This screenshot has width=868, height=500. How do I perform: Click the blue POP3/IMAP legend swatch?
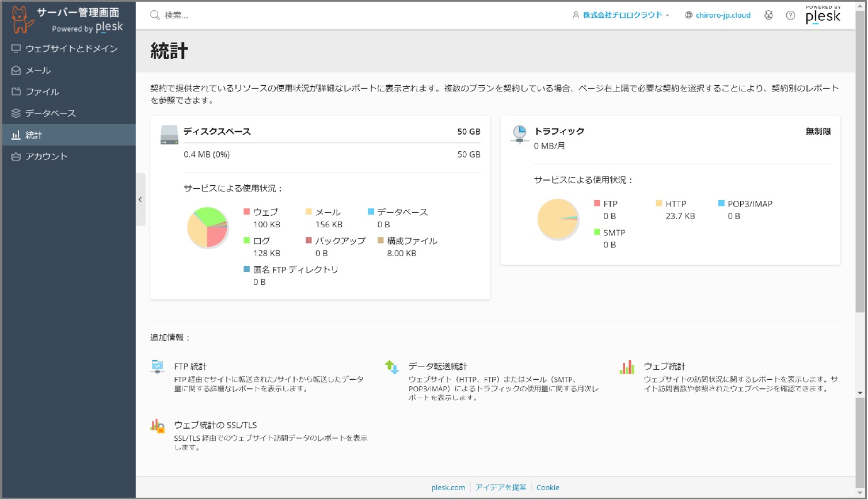(x=721, y=203)
